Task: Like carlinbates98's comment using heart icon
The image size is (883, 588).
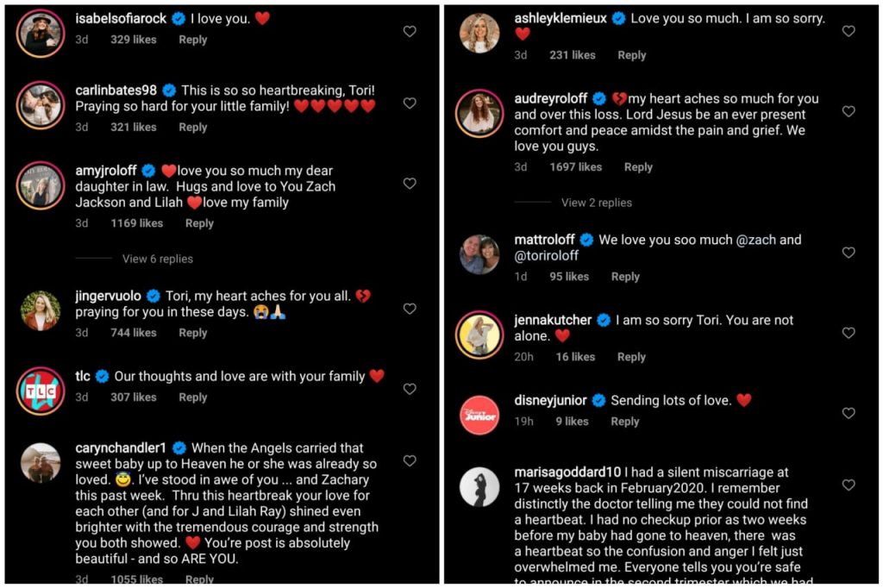Action: pyautogui.click(x=410, y=103)
